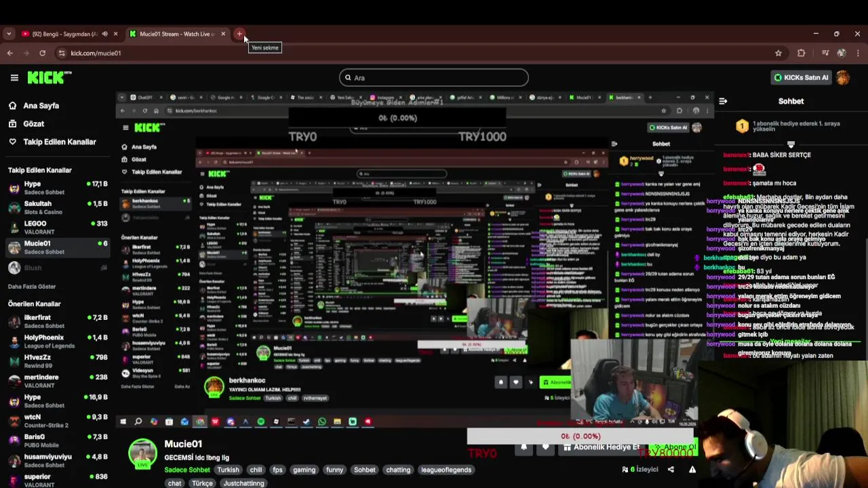Open the Kick sidebar hamburger menu
This screenshot has width=868, height=488.
14,78
